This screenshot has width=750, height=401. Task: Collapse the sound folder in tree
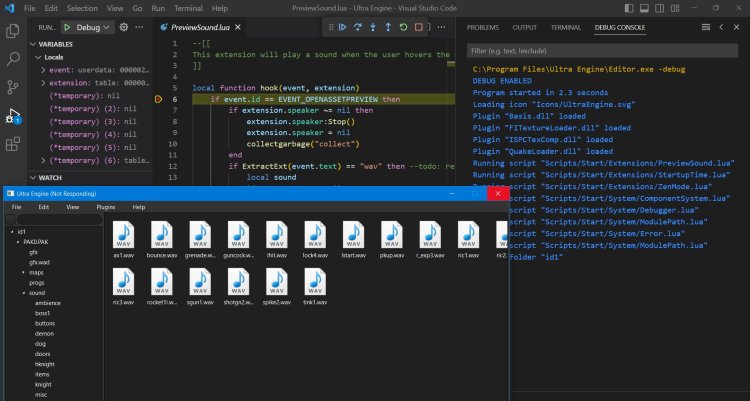pos(24,293)
